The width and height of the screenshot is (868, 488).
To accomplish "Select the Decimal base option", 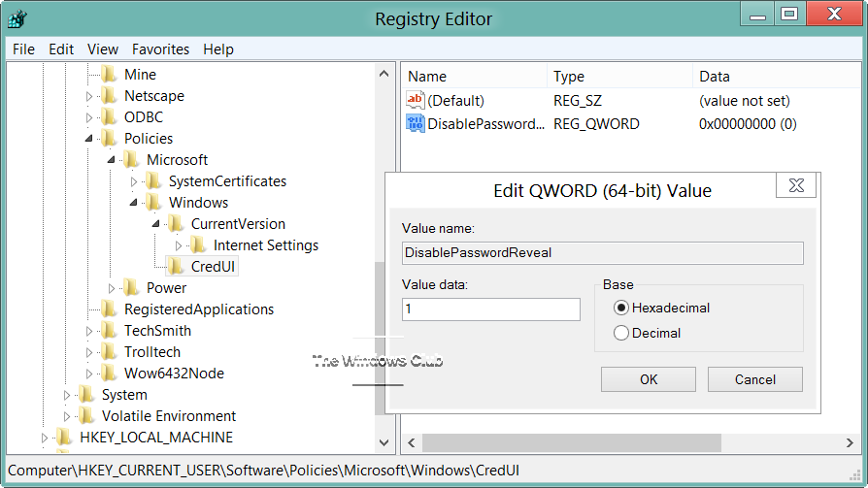I will (x=621, y=333).
